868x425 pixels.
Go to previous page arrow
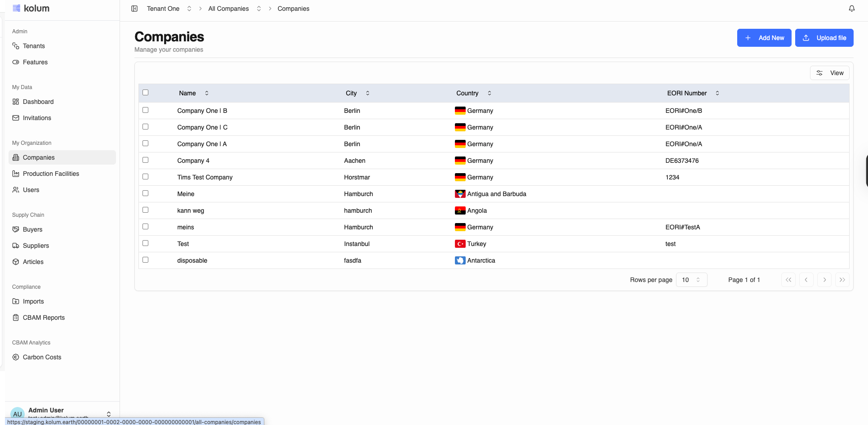click(806, 280)
